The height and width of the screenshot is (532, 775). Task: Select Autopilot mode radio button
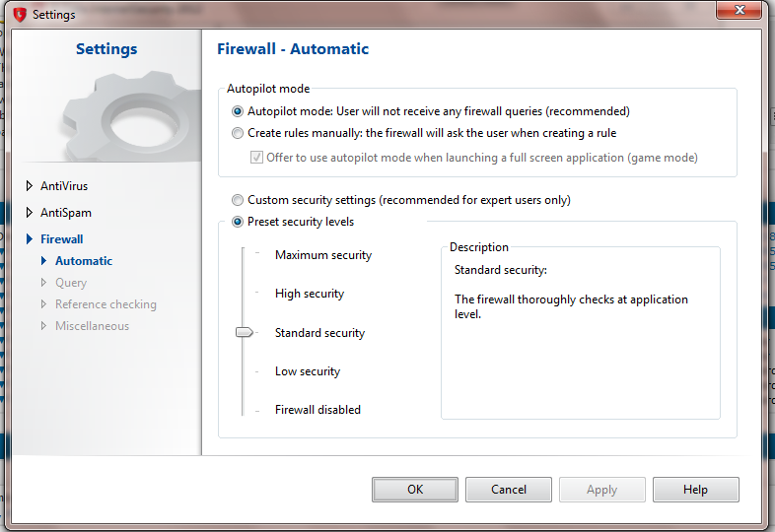(x=238, y=111)
